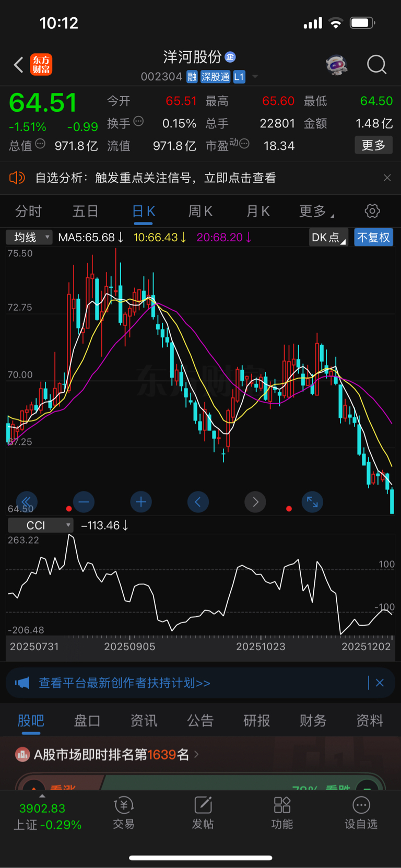This screenshot has width=401, height=868.
Task: Expand chart to fullscreen icon
Action: point(312,502)
